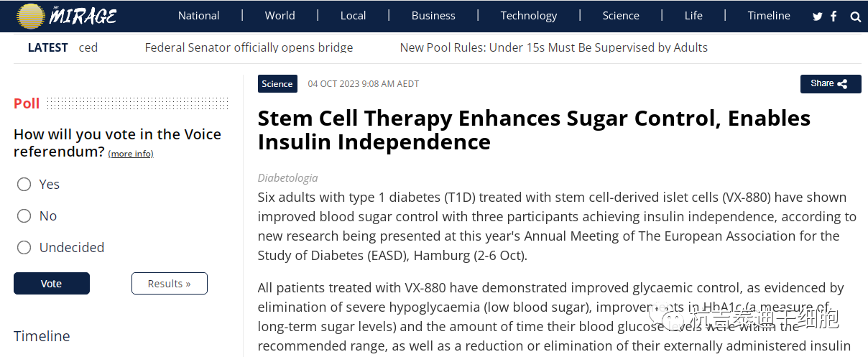Open the Twitter social icon
This screenshot has width=868, height=357.
[818, 17]
